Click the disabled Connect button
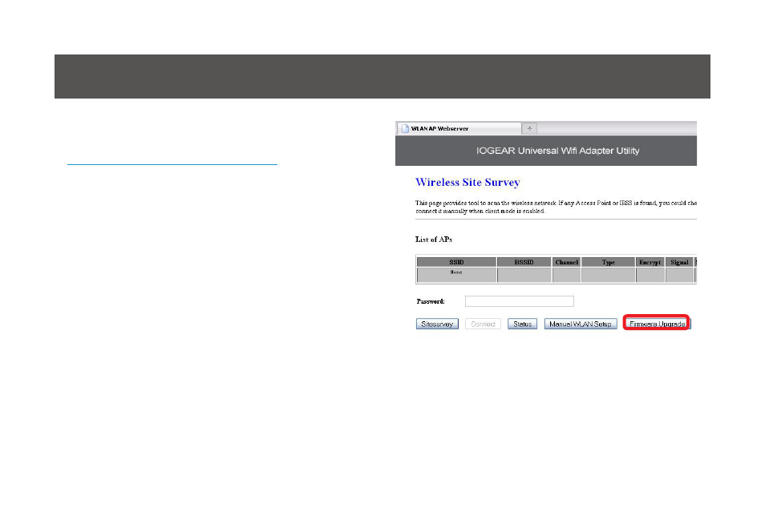This screenshot has width=765, height=532. 483,324
